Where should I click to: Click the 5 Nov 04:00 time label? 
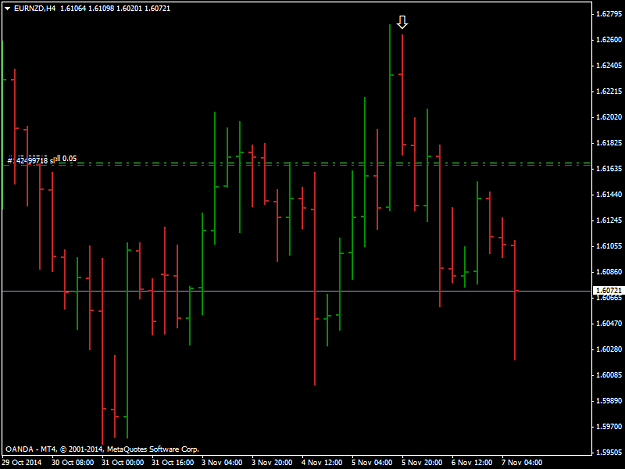point(372,463)
